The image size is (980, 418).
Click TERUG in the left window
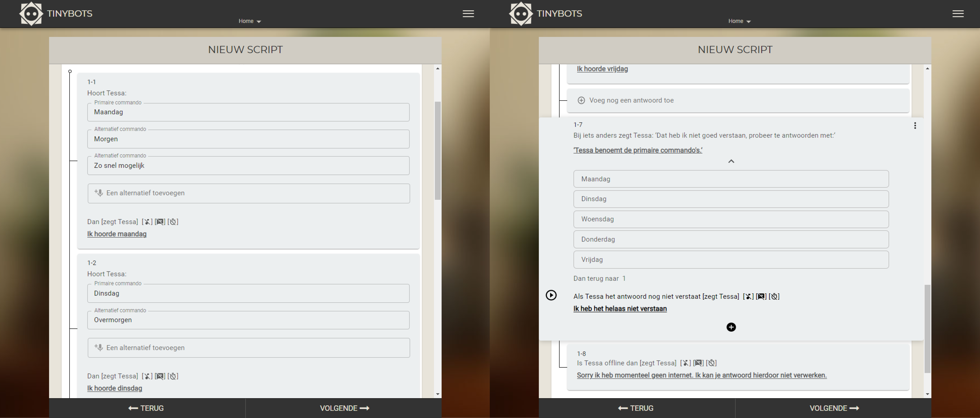point(146,408)
